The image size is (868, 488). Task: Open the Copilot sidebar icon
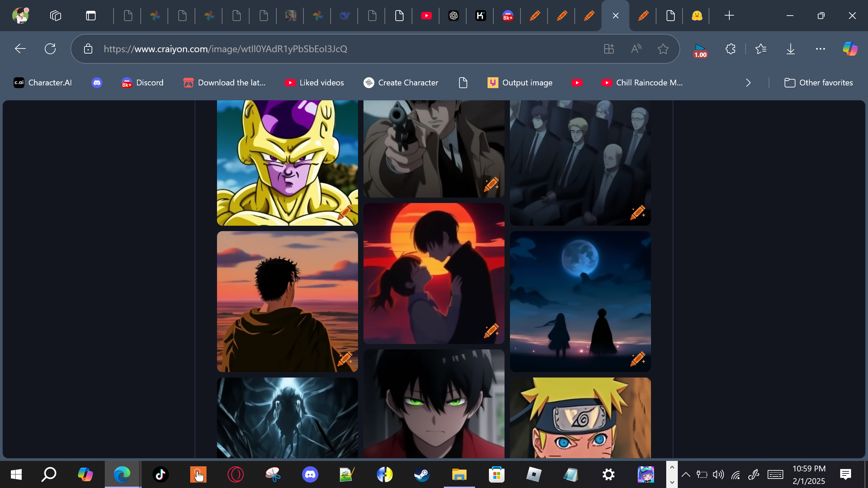pos(850,49)
